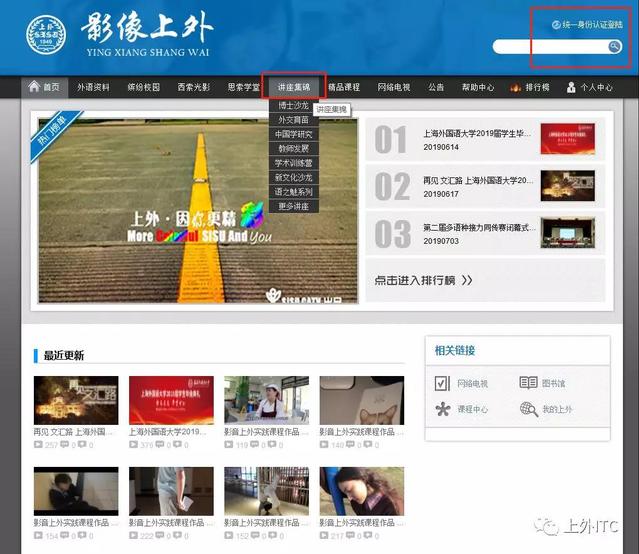Image resolution: width=639 pixels, height=554 pixels.
Task: Click the 课程中心 asterisk icon
Action: click(x=443, y=409)
